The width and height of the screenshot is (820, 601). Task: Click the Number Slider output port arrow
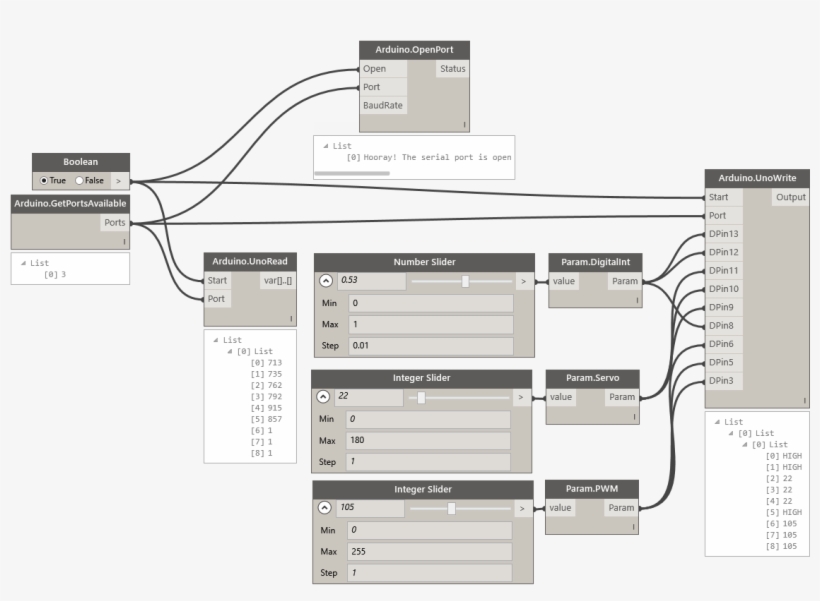tap(523, 281)
